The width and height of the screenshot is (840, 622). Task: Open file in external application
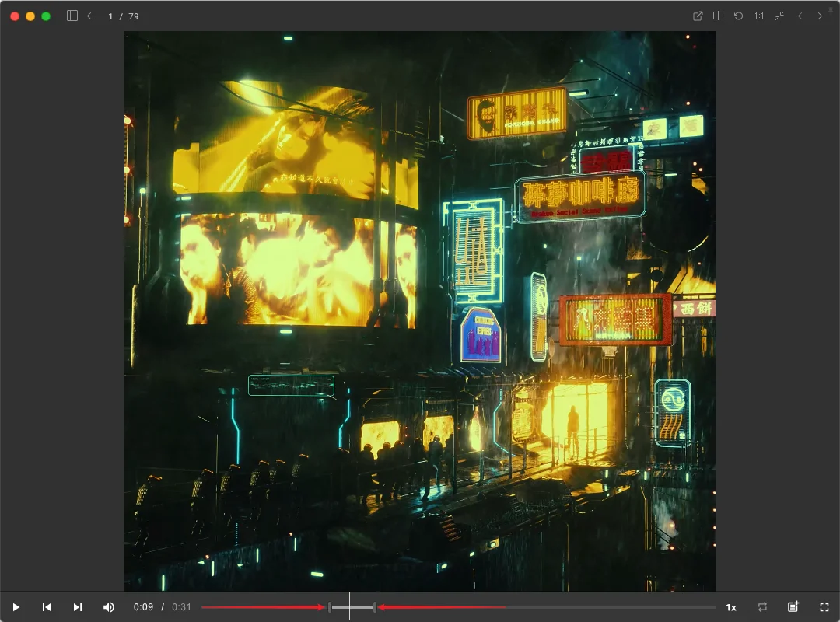click(698, 16)
